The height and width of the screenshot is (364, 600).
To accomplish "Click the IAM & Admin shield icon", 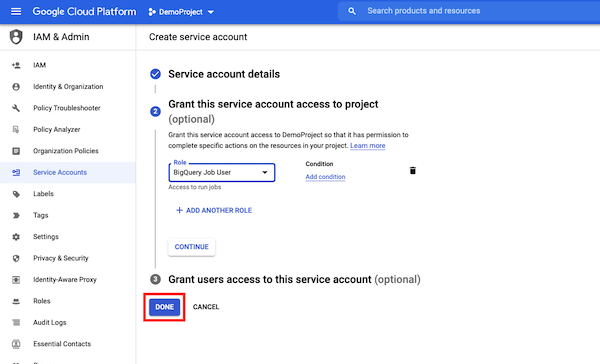I will tap(16, 37).
